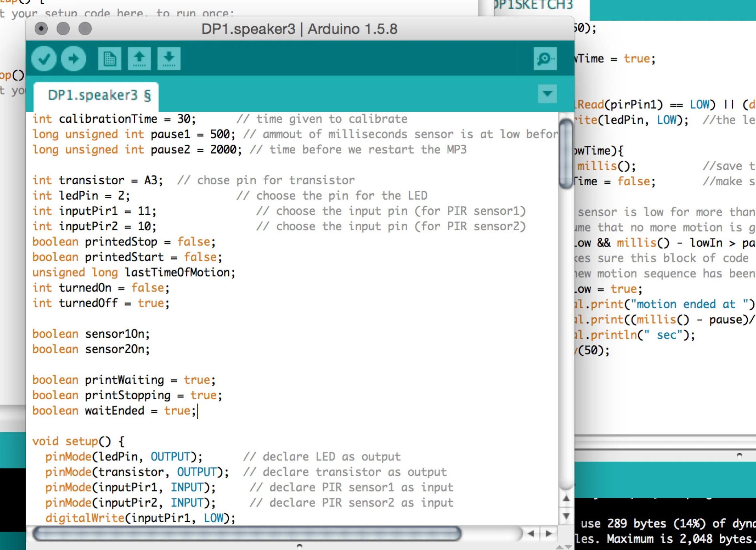This screenshot has width=756, height=550.
Task: Click 'boolean printStopping = true;' line
Action: [x=127, y=395]
